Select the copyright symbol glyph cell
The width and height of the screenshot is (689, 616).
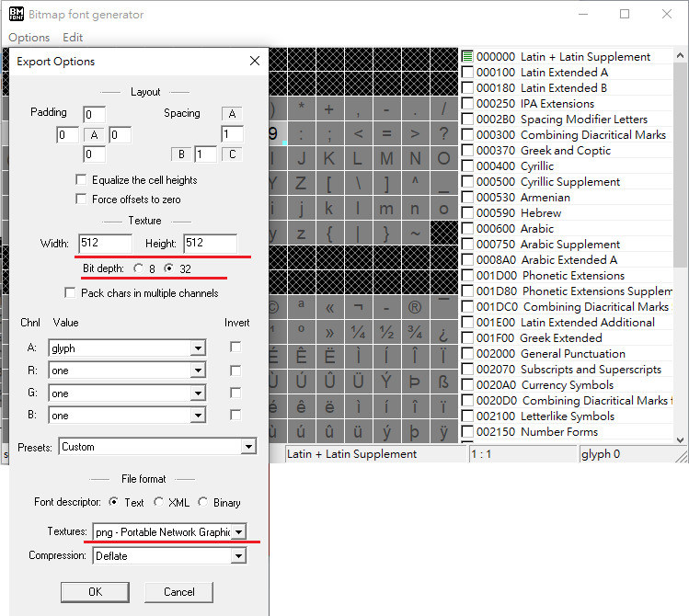(272, 308)
